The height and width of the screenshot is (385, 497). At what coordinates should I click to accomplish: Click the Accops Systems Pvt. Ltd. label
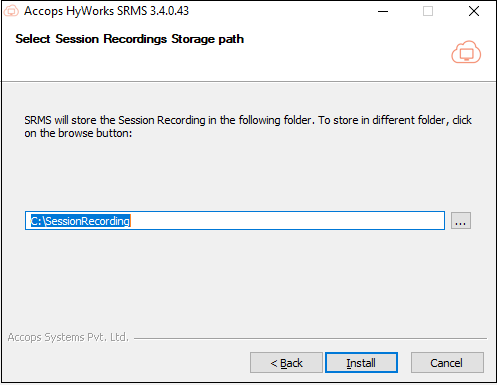coord(68,337)
